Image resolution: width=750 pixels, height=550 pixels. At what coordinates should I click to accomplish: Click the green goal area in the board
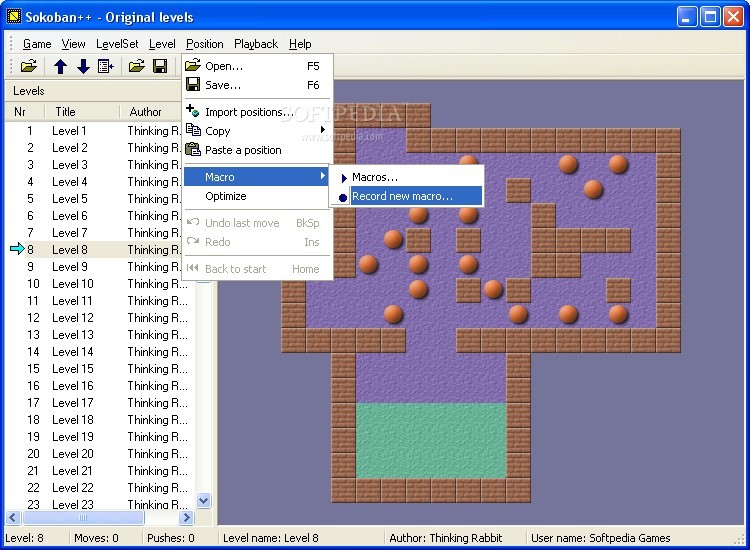[x=431, y=440]
